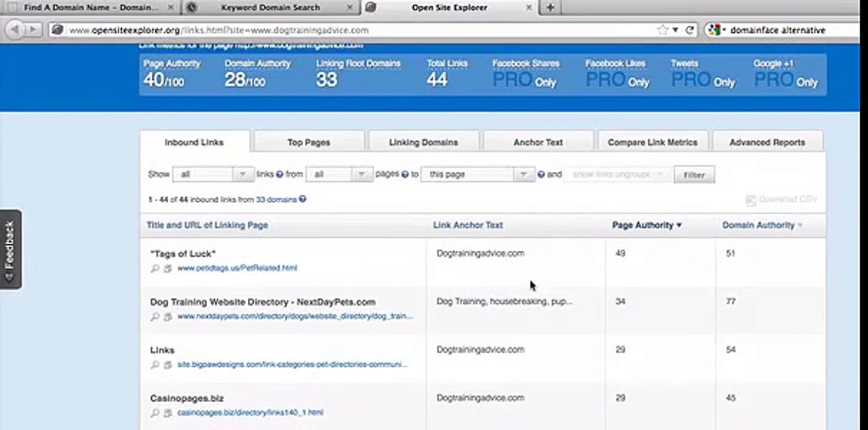Click the help icon after 'pages'
Viewport: 868px width, 430px height.
405,174
